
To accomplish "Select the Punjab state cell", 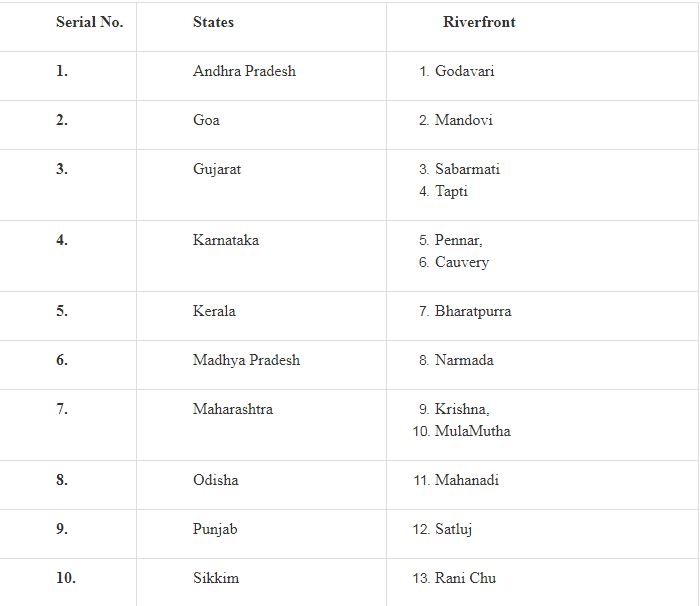I will coord(215,529).
